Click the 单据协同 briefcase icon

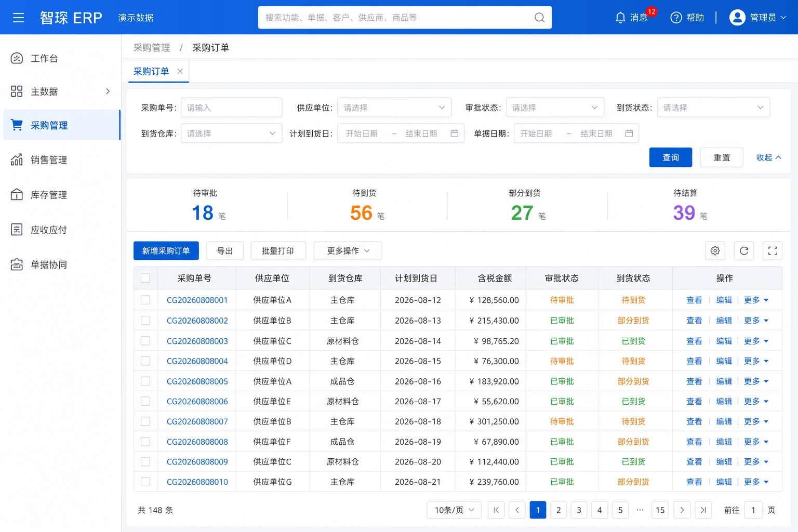tap(17, 264)
